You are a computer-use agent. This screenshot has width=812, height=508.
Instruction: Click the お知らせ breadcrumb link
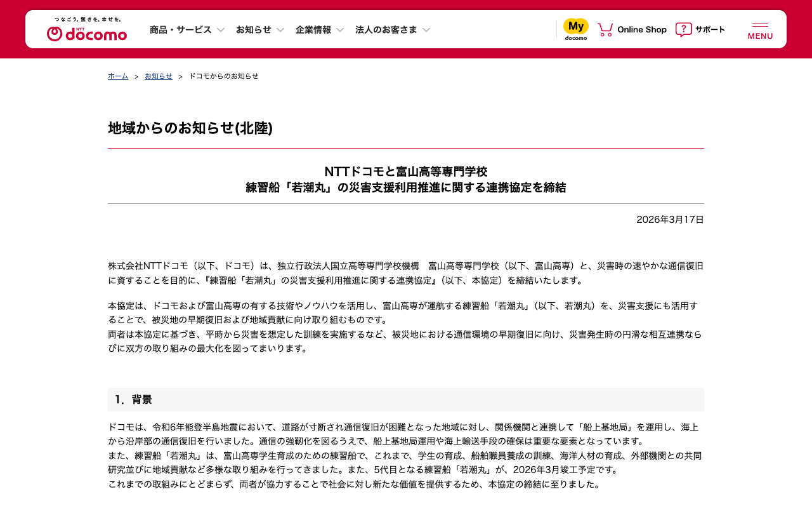(159, 76)
